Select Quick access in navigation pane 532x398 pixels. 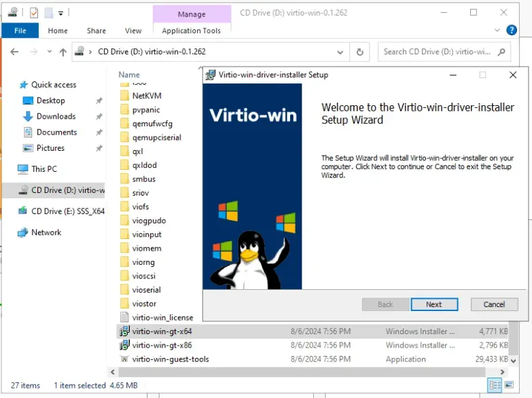tap(53, 85)
